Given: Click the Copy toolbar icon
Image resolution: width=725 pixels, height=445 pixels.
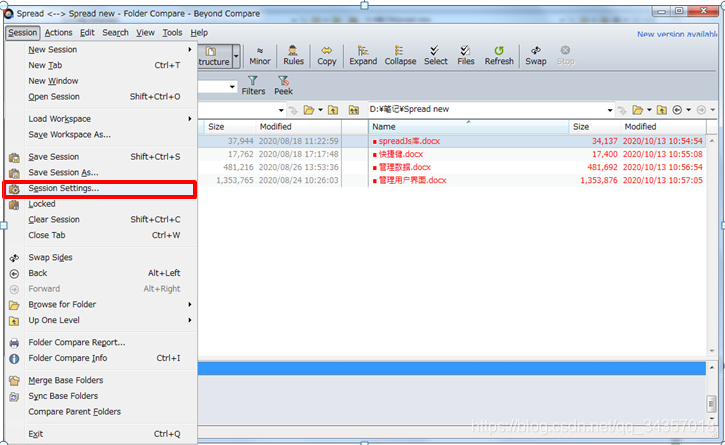Looking at the screenshot, I should coord(326,56).
